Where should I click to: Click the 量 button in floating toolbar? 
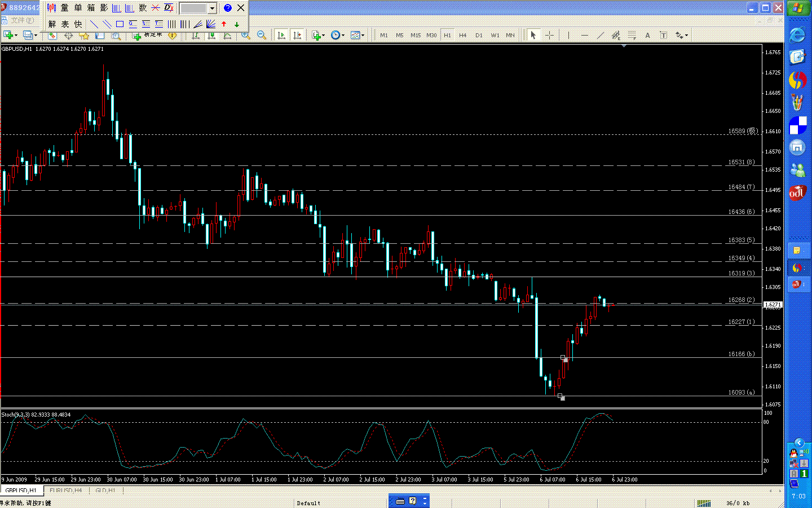(65, 8)
